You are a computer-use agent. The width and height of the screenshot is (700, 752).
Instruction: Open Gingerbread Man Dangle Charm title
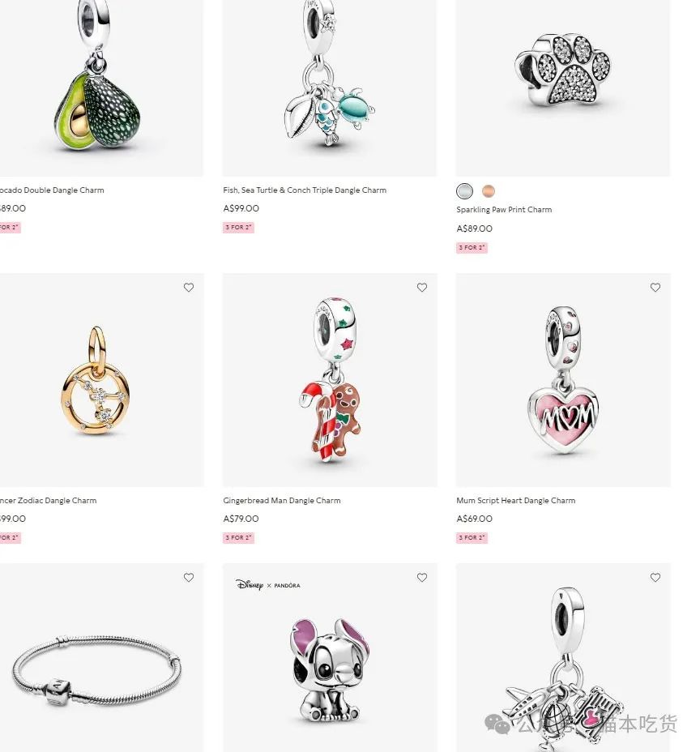(282, 500)
